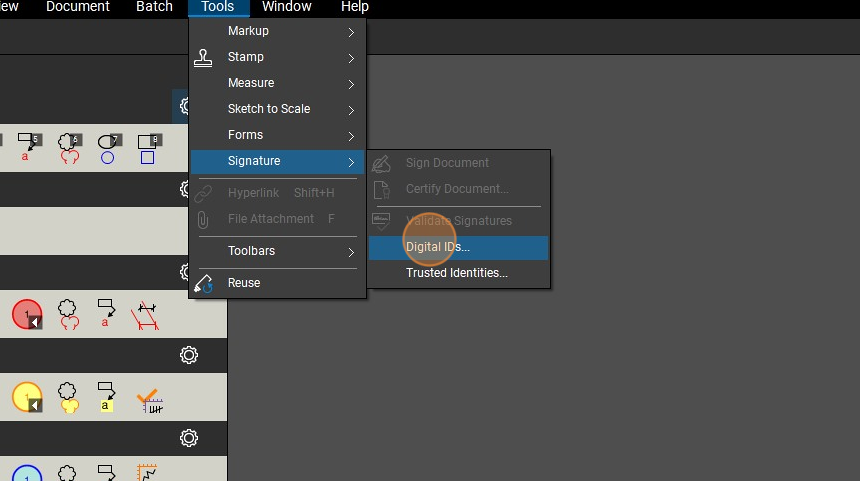Click the orange checkmark tally tool
This screenshot has height=481, width=860.
point(149,399)
